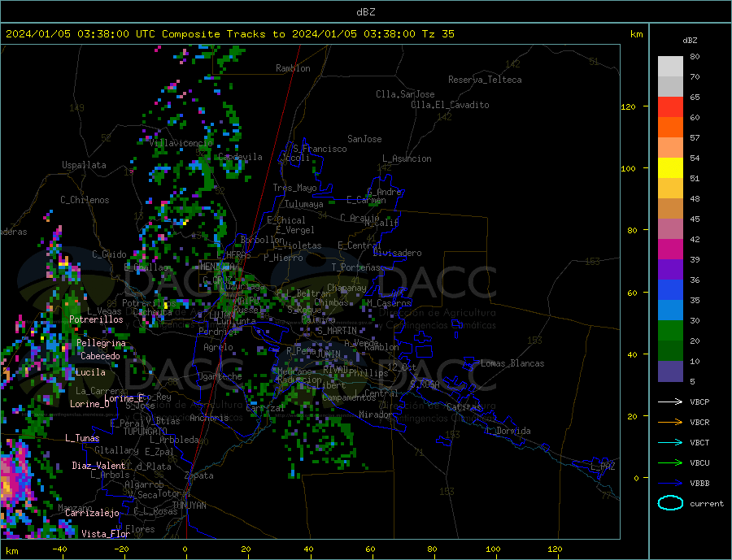The width and height of the screenshot is (732, 560).
Task: Click the Diaz_Valent map label
Action: [98, 466]
